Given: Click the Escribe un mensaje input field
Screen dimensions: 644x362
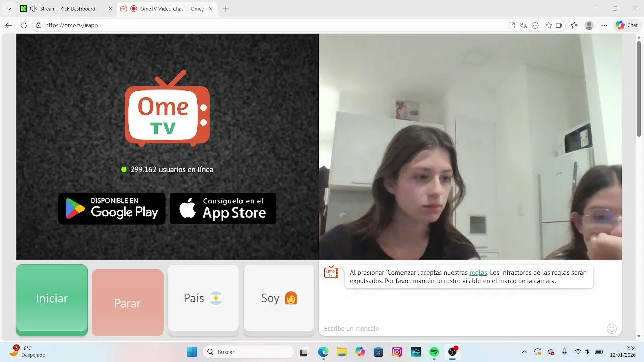Looking at the screenshot, I should pyautogui.click(x=462, y=328).
